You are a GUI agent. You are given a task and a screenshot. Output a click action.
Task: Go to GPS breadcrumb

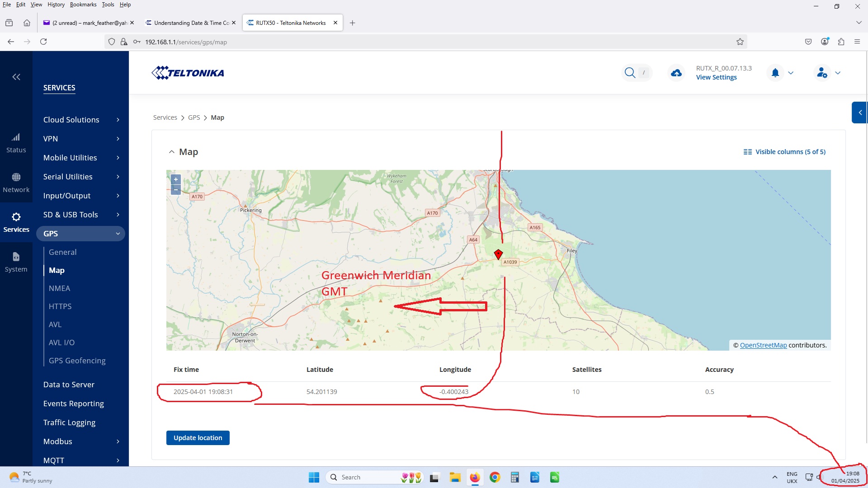pyautogui.click(x=194, y=117)
